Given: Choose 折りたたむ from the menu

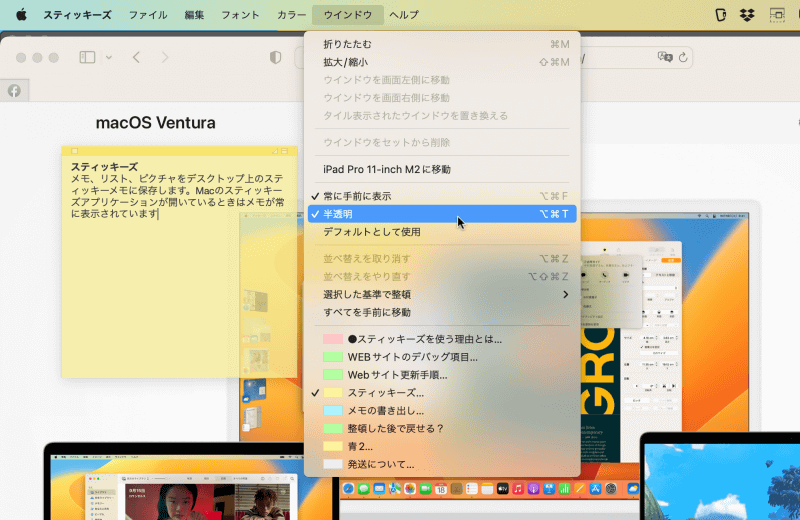Looking at the screenshot, I should click(x=442, y=44).
